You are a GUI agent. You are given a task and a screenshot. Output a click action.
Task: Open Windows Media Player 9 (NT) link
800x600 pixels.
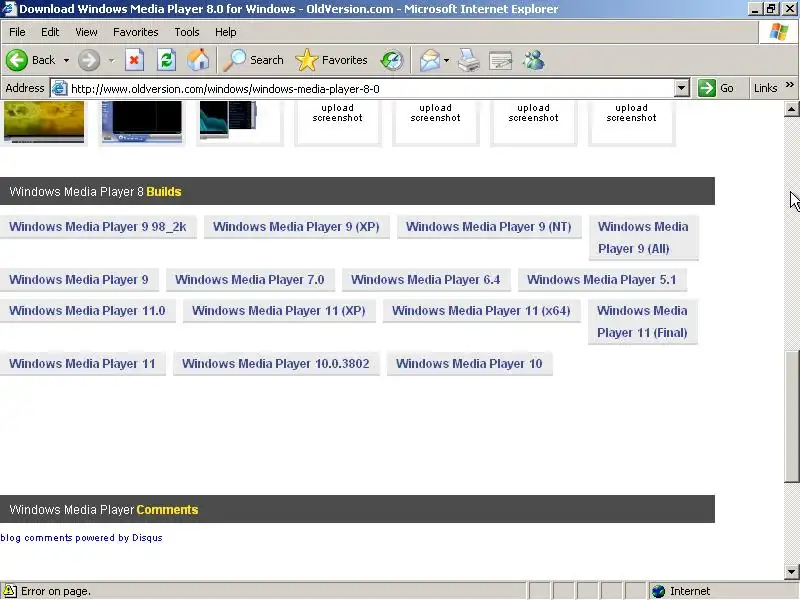(x=489, y=227)
